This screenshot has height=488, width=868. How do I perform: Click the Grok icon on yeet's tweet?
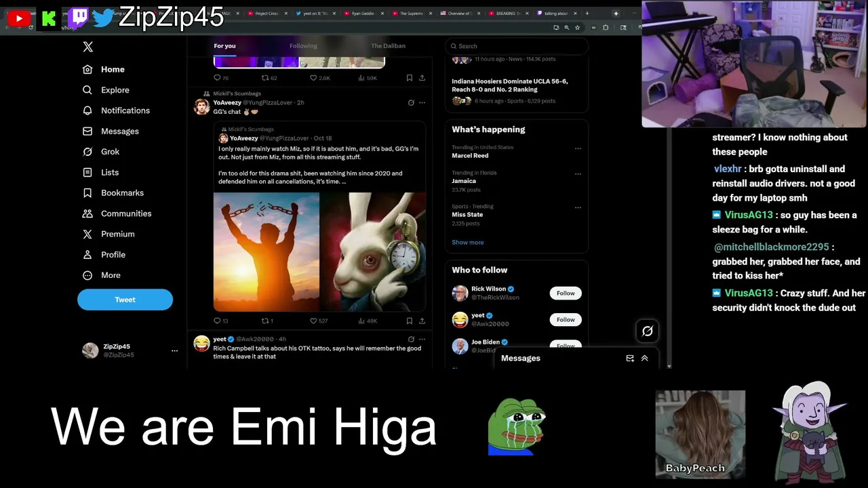tap(411, 340)
